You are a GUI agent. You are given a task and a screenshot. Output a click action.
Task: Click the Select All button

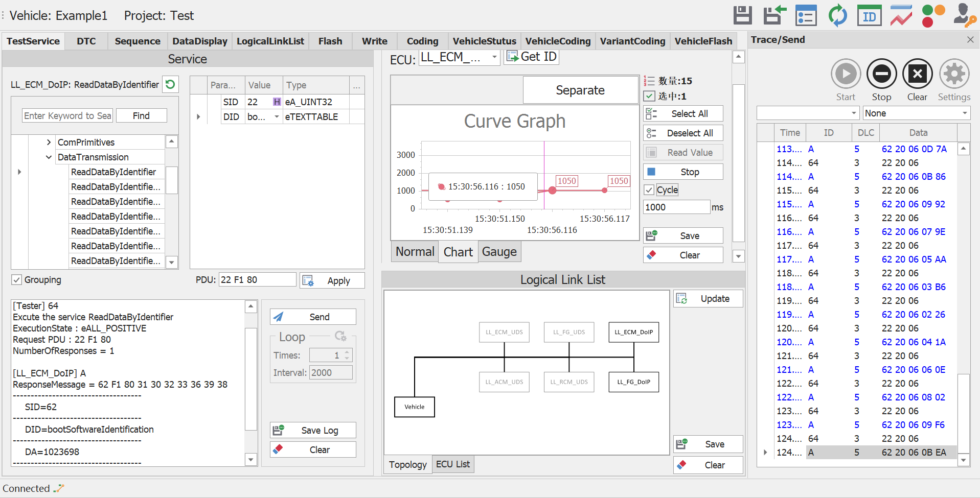[683, 113]
